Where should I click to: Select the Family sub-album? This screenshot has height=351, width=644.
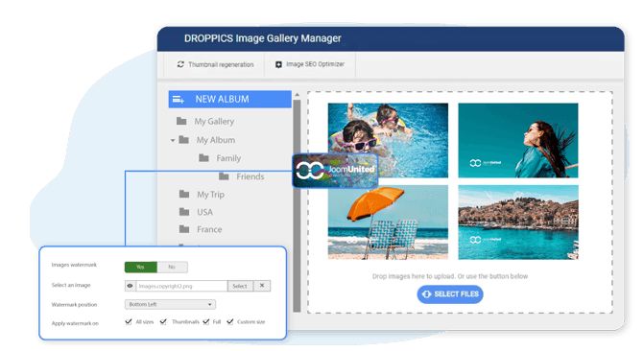point(228,158)
